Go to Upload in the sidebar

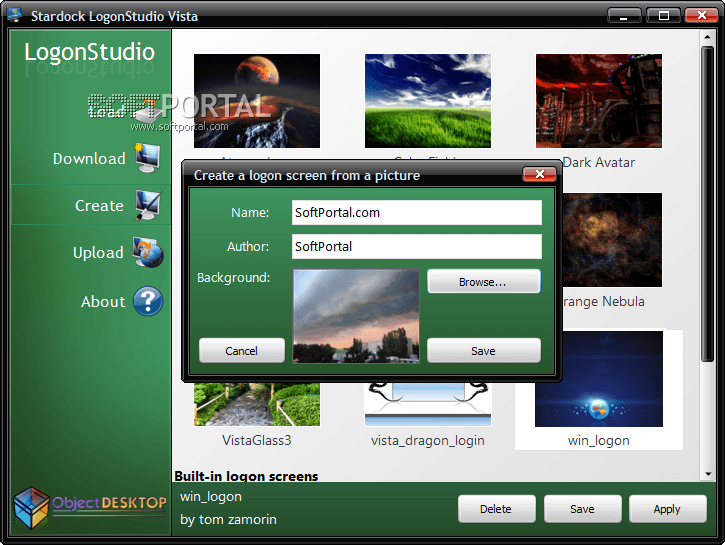(98, 253)
